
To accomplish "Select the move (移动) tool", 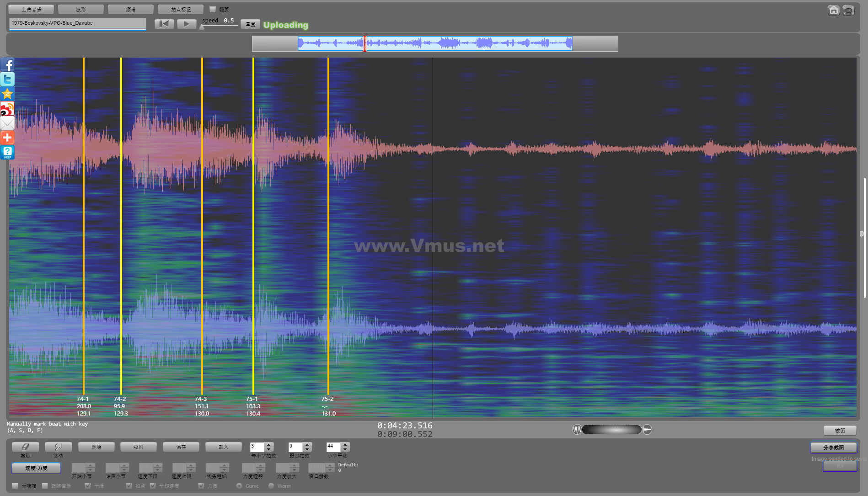I will tap(58, 447).
